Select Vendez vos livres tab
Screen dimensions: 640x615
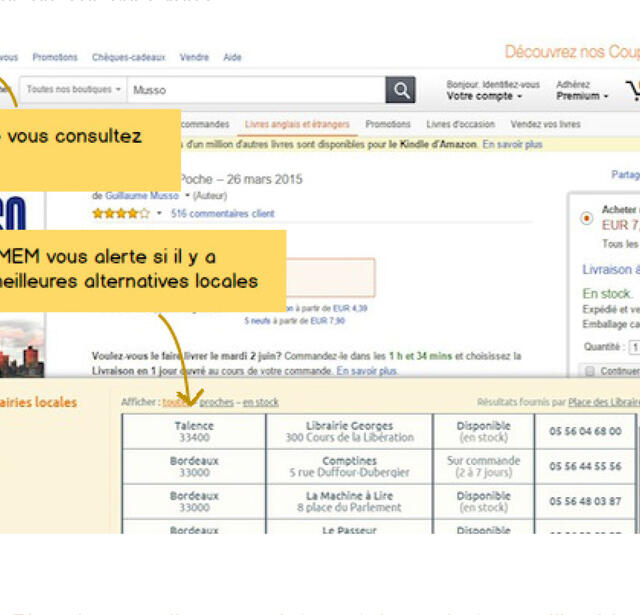coord(545,124)
